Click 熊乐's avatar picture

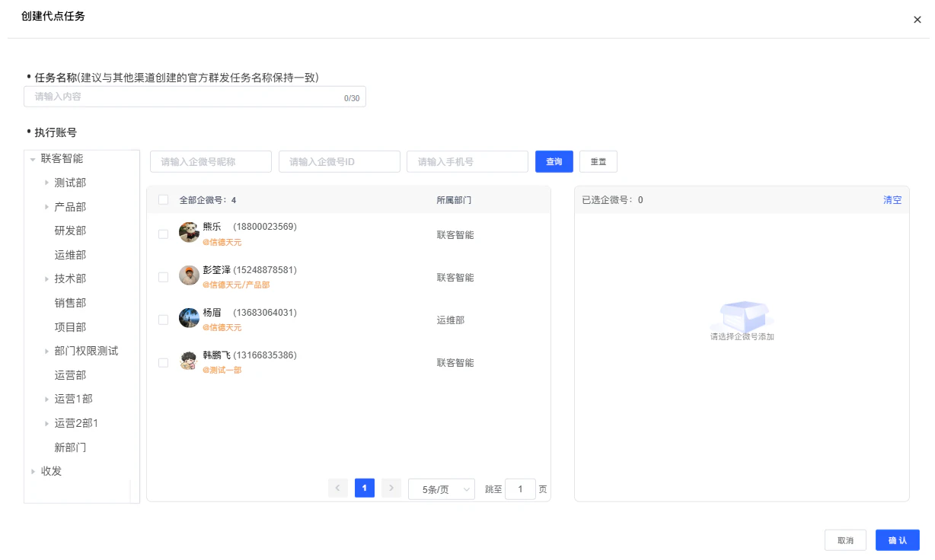pyautogui.click(x=189, y=233)
